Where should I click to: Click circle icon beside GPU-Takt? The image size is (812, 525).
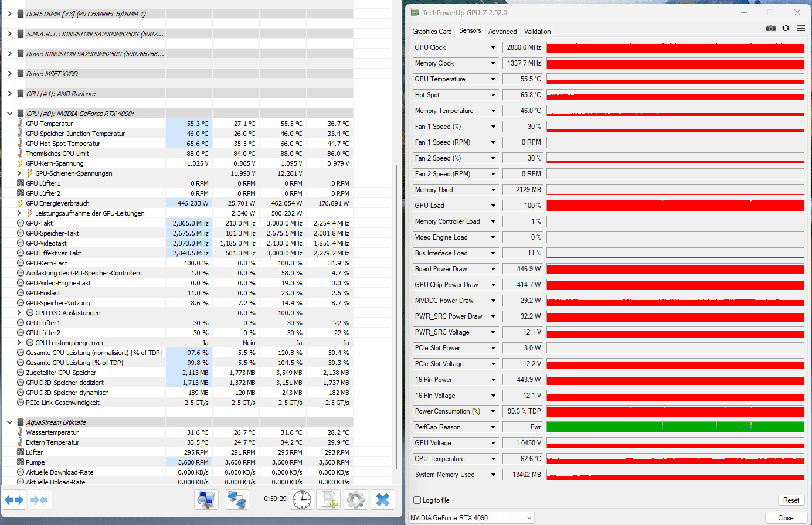pos(20,223)
